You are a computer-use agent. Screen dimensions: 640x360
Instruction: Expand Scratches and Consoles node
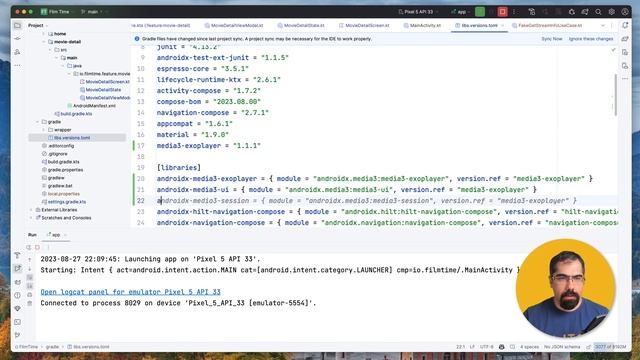31,218
